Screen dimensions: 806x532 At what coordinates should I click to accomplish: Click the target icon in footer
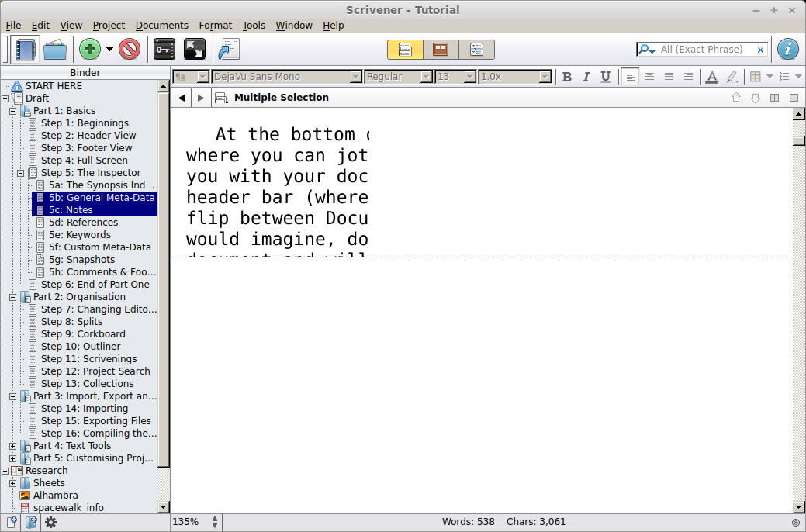coord(796,522)
